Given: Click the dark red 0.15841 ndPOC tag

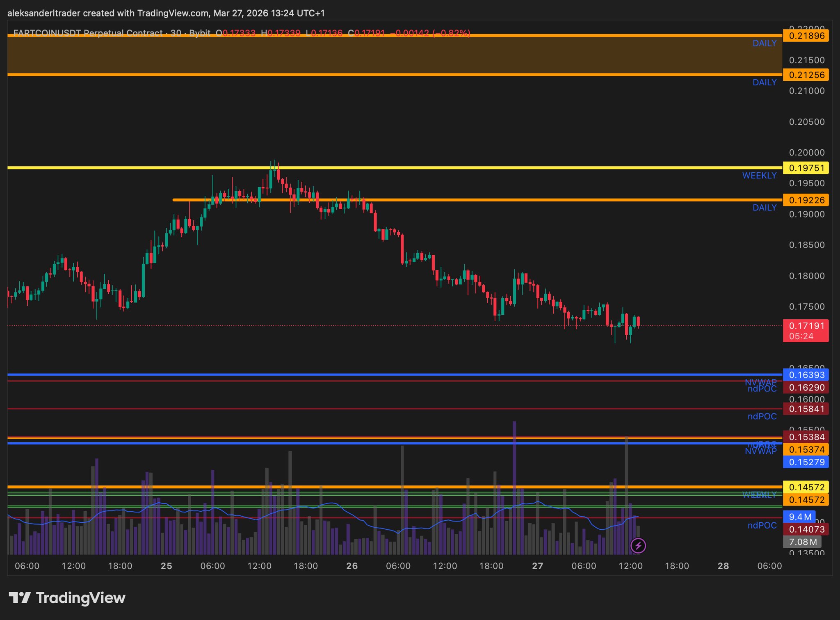Looking at the screenshot, I should (806, 409).
